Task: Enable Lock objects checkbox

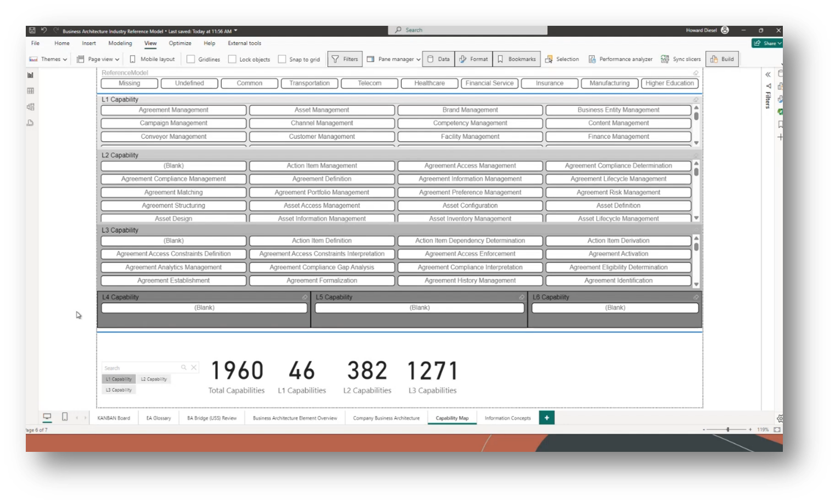Action: click(x=232, y=59)
